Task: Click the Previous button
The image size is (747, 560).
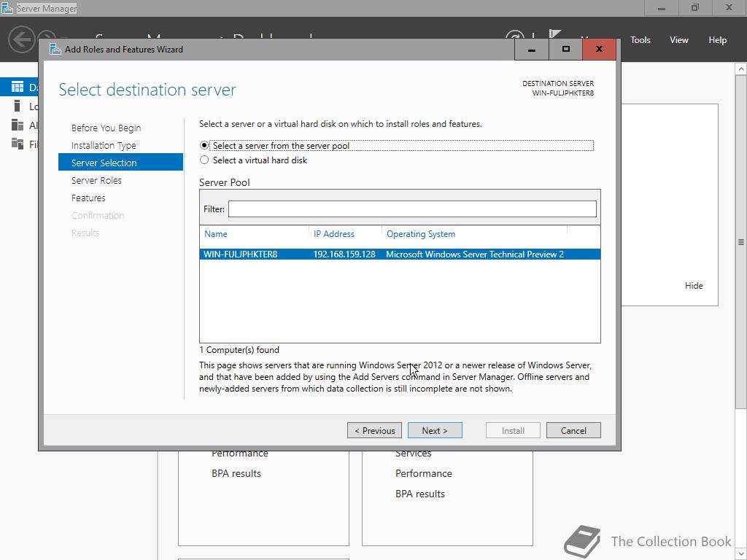Action: [374, 430]
